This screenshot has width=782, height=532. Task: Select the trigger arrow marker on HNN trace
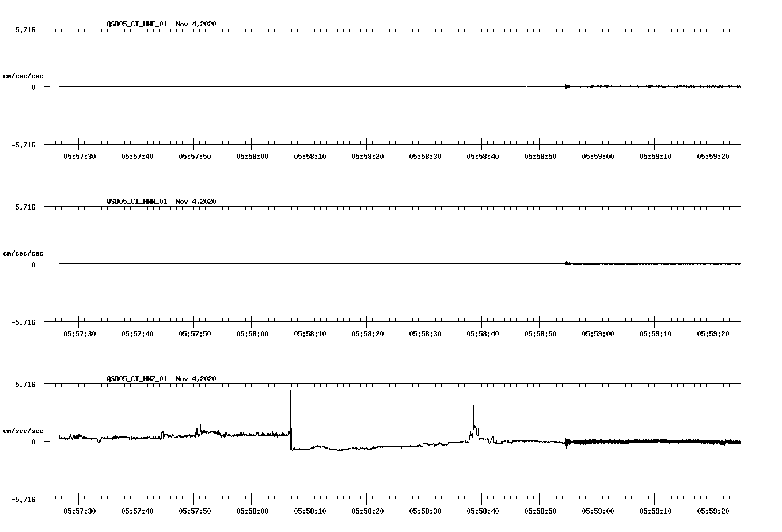567,264
